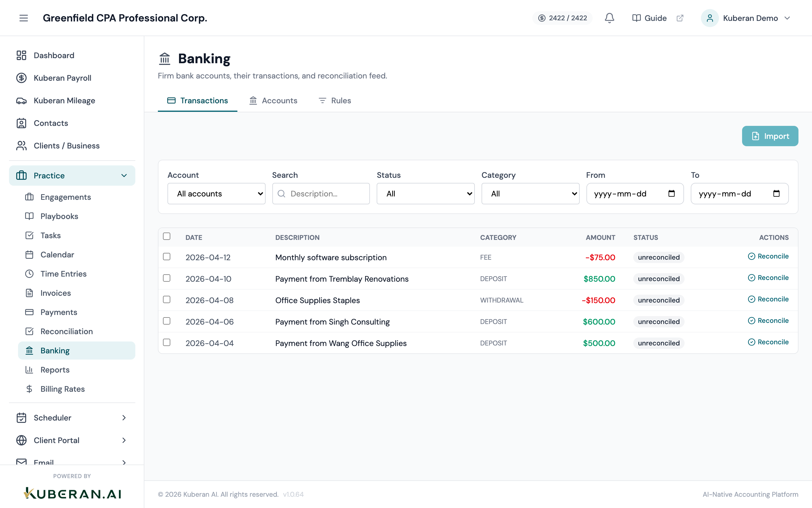Open the Guide book icon
Screen dimensions: 812x508
click(636, 18)
